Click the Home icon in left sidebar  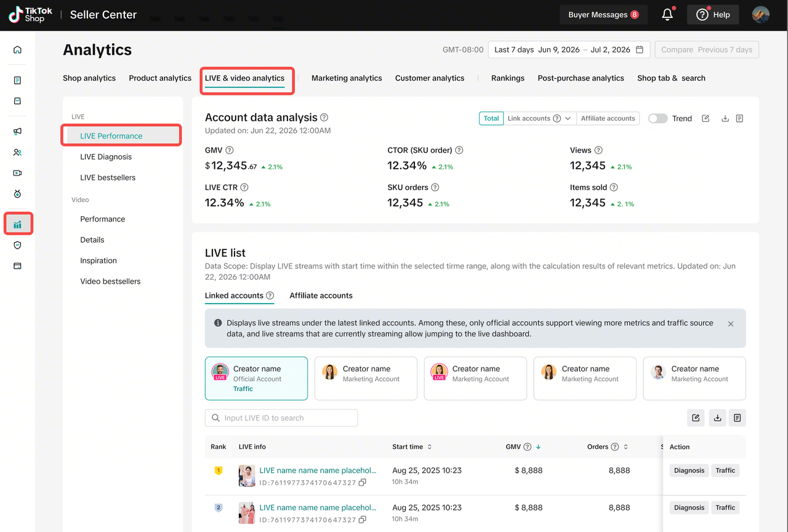coord(17,50)
